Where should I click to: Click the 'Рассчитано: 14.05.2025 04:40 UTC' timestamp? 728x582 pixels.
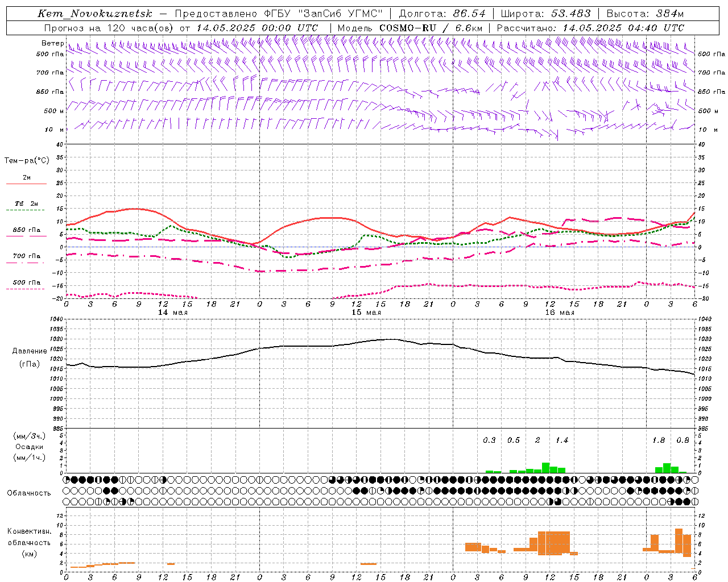tap(591, 28)
